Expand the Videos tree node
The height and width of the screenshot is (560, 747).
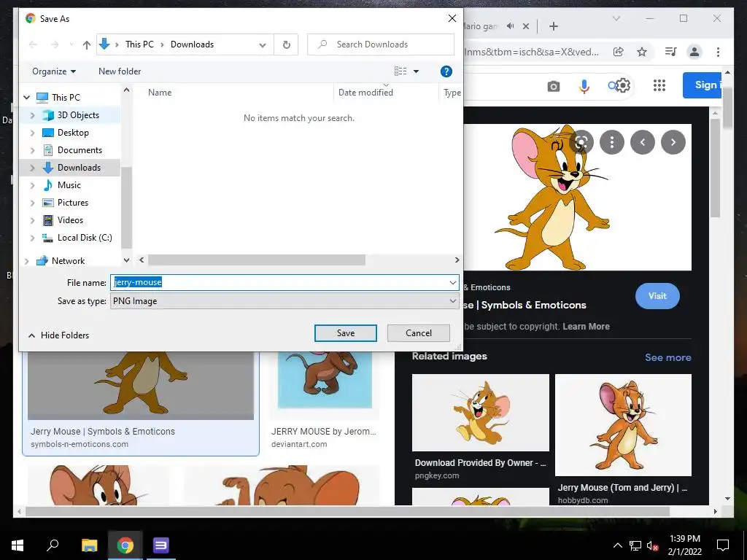coord(32,220)
